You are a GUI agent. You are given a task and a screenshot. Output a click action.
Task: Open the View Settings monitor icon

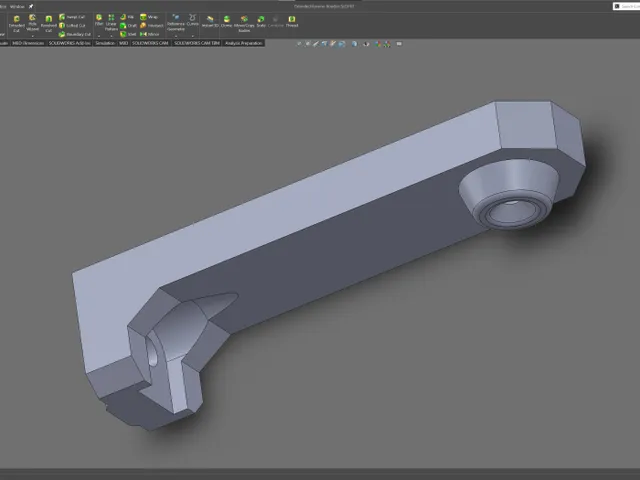pyautogui.click(x=399, y=44)
